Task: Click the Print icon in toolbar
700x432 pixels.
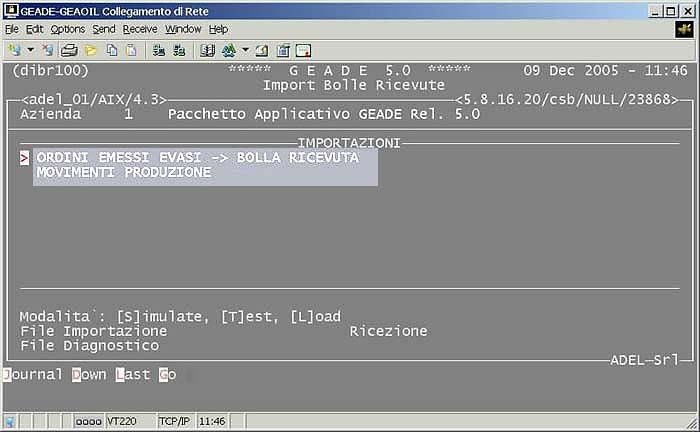Action: click(70, 49)
